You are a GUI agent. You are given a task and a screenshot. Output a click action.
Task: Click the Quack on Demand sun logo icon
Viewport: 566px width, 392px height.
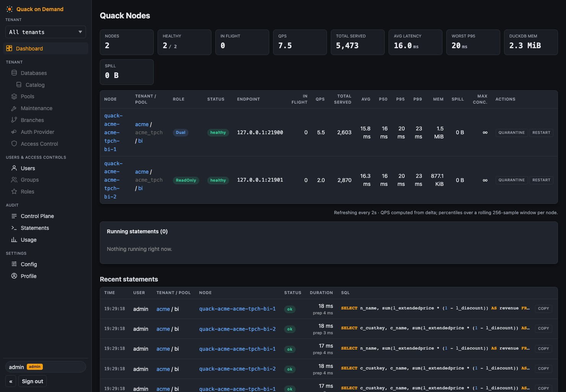(10, 9)
